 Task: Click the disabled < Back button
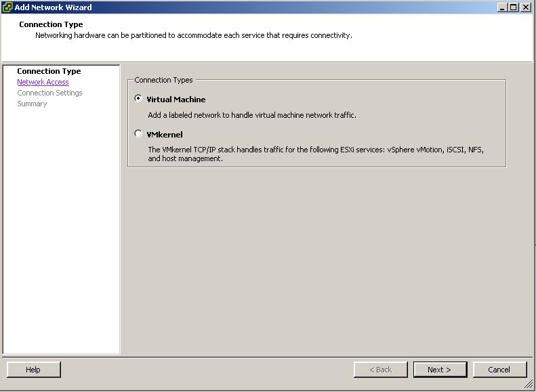coord(380,370)
